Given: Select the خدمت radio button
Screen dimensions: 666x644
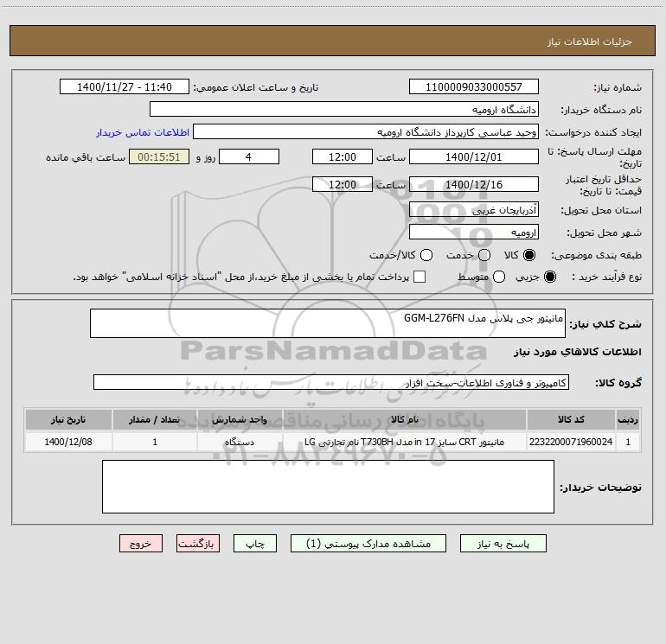Looking at the screenshot, I should (484, 255).
